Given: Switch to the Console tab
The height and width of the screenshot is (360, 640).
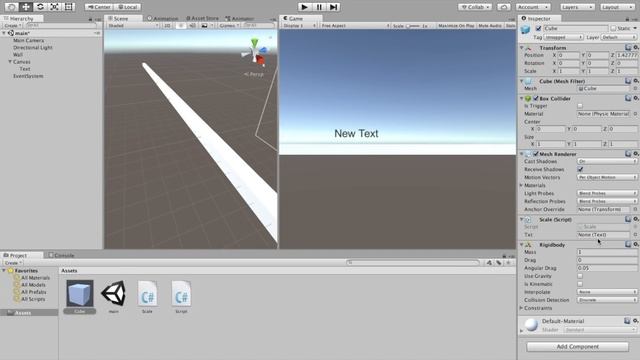Looking at the screenshot, I should click(61, 256).
